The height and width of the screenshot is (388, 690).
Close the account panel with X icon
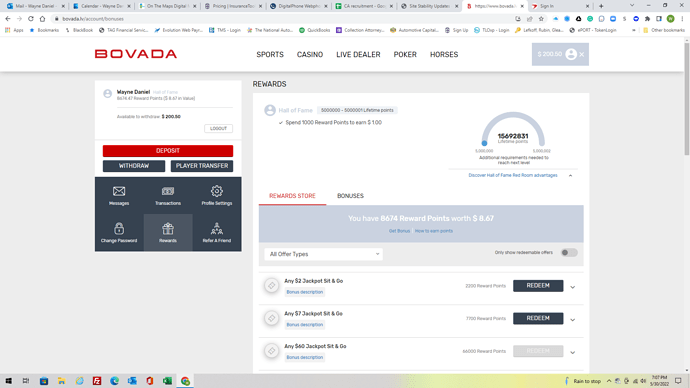(x=582, y=55)
